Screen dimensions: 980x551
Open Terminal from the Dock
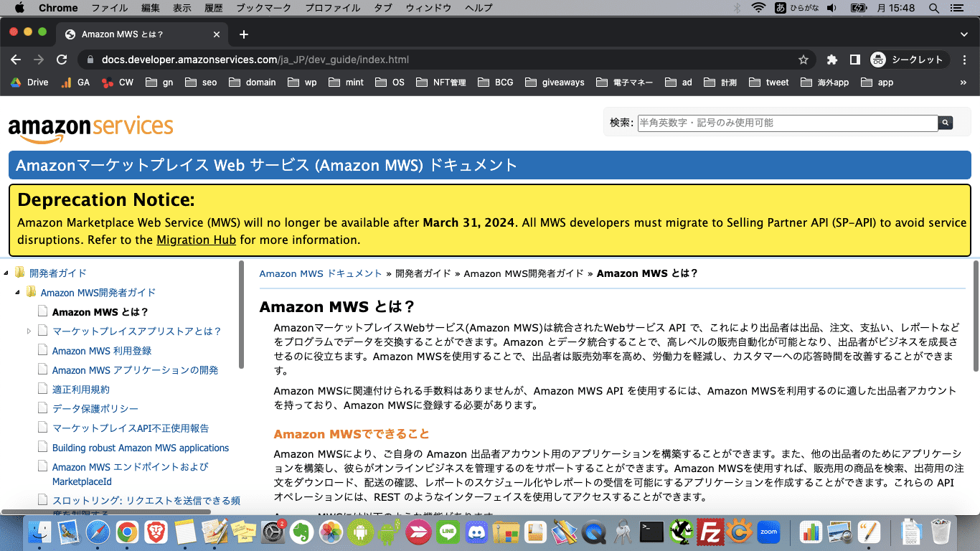click(x=652, y=532)
